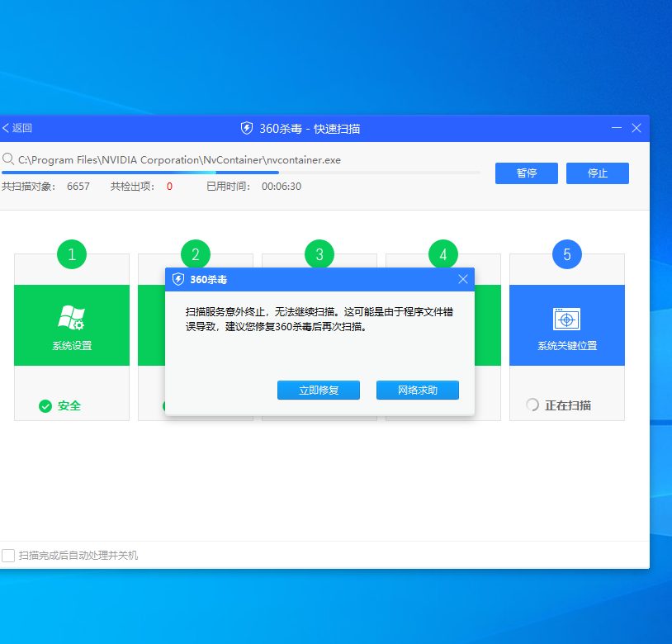The image size is (672, 644).
Task: Click the green step 3 circle badge
Action: pos(319,254)
